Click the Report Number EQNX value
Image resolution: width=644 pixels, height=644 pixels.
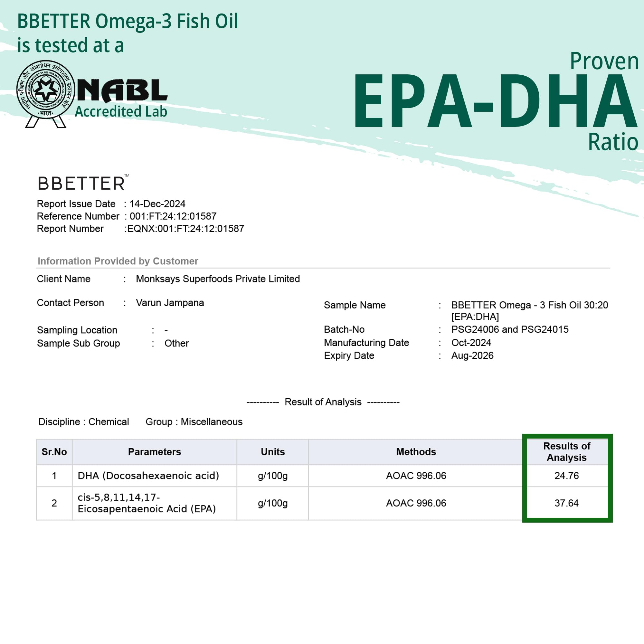click(185, 229)
